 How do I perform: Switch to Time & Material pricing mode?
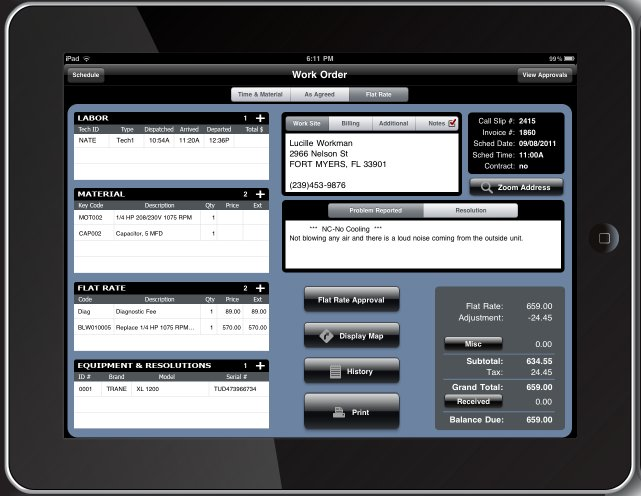(x=258, y=95)
